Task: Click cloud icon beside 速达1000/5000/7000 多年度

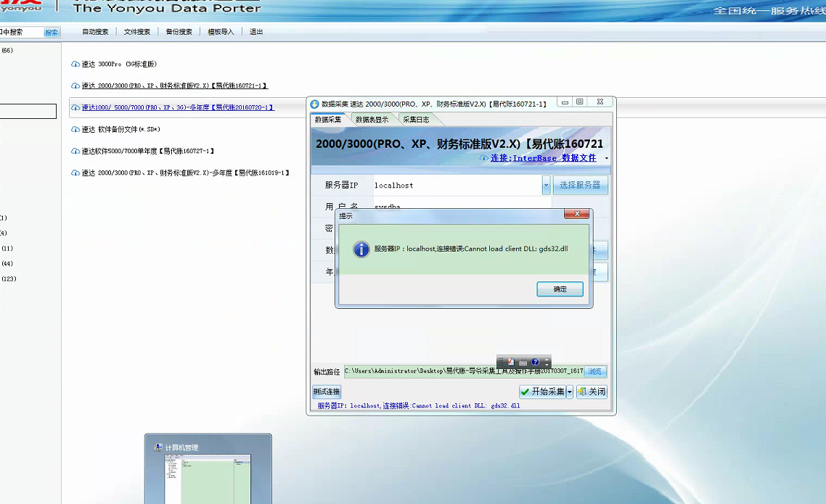Action: pos(75,107)
